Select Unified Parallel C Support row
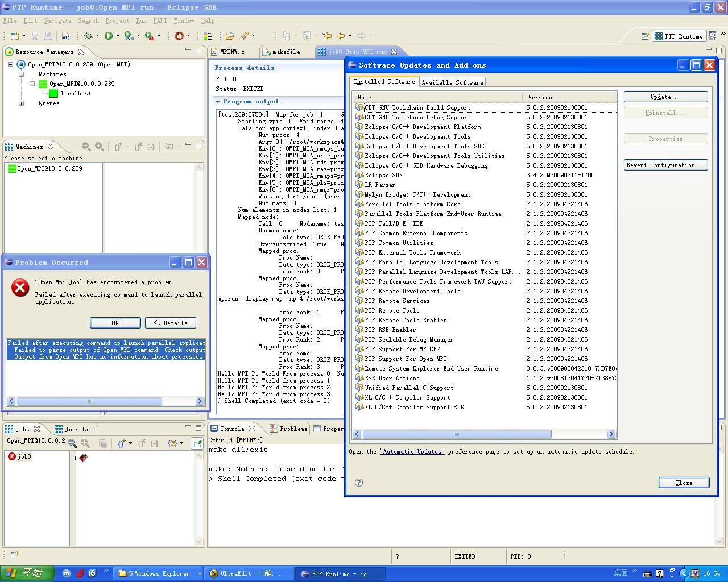Image resolution: width=728 pixels, height=582 pixels. [409, 388]
